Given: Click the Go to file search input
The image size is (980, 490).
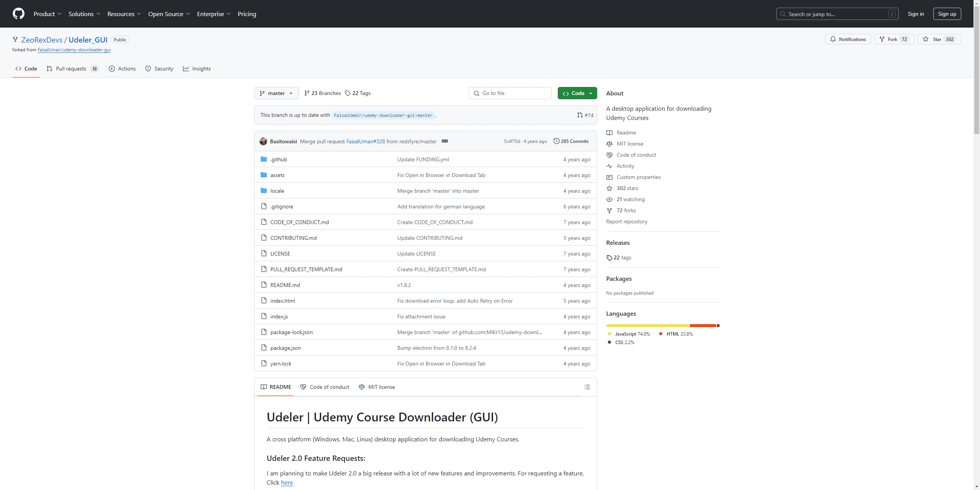Looking at the screenshot, I should click(x=510, y=93).
